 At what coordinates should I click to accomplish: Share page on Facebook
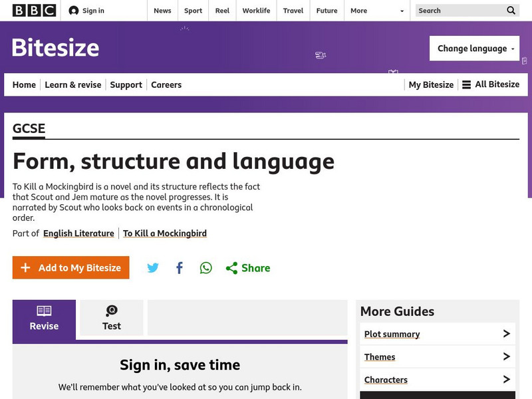[x=180, y=268]
